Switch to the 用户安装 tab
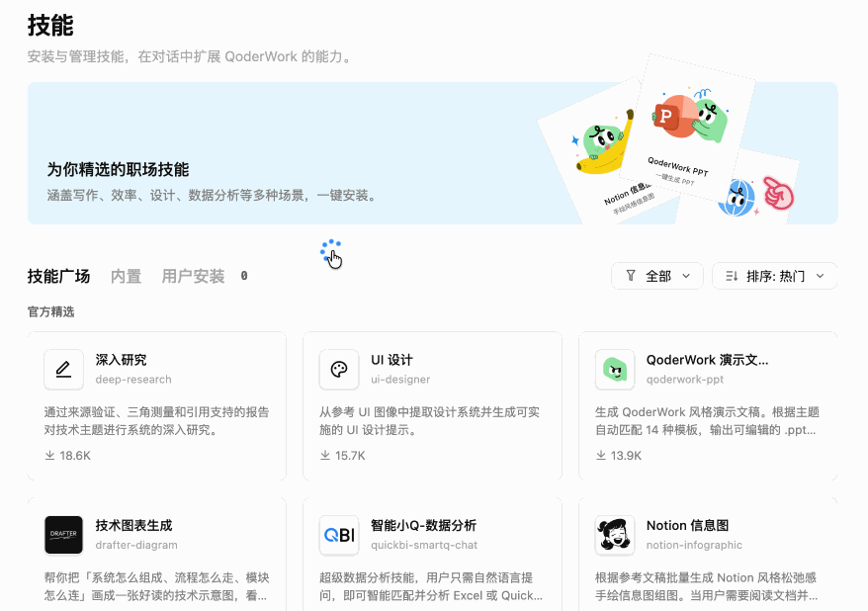 click(x=193, y=276)
